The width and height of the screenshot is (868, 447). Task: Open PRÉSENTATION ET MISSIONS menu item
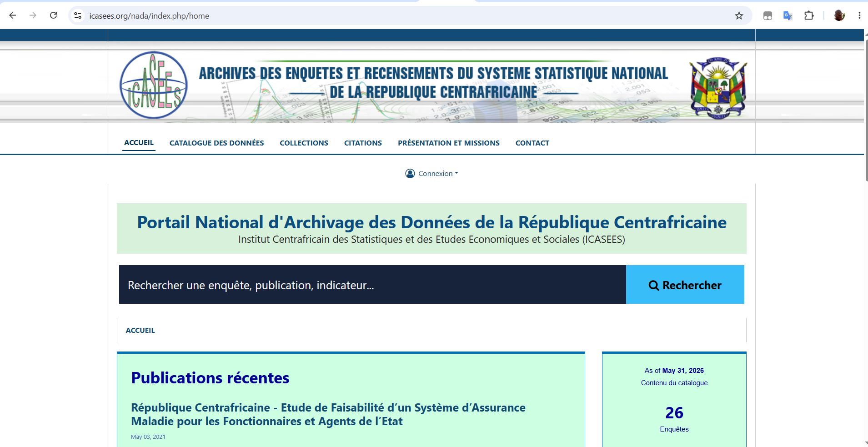click(x=449, y=143)
